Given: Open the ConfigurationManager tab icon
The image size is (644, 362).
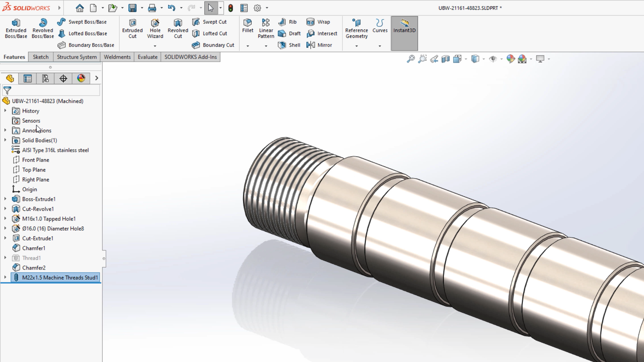Looking at the screenshot, I should tap(45, 78).
